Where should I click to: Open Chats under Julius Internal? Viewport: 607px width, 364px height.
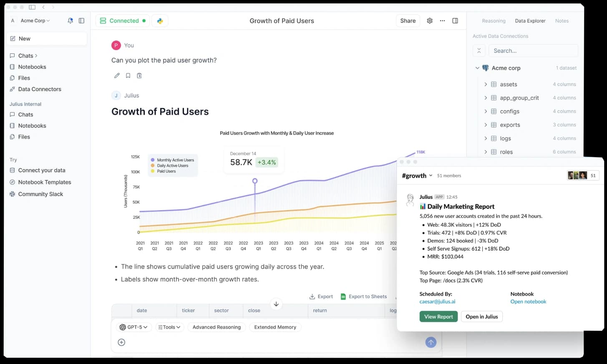(21, 115)
